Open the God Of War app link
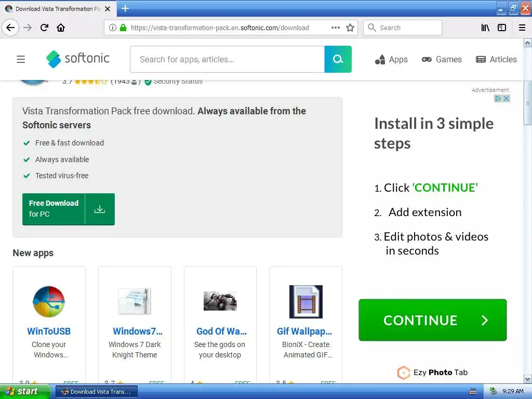The height and width of the screenshot is (399, 532). 221,331
